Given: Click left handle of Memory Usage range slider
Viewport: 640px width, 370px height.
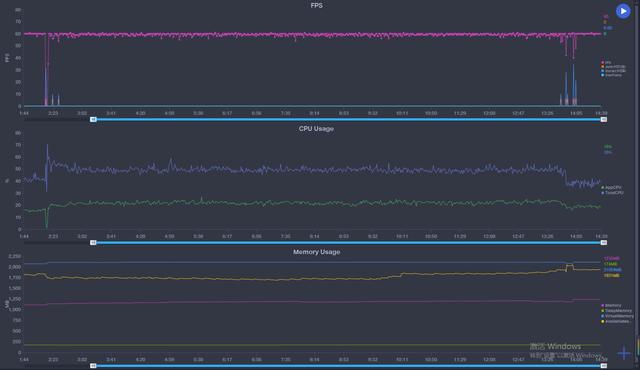Looking at the screenshot, I should coord(93,366).
